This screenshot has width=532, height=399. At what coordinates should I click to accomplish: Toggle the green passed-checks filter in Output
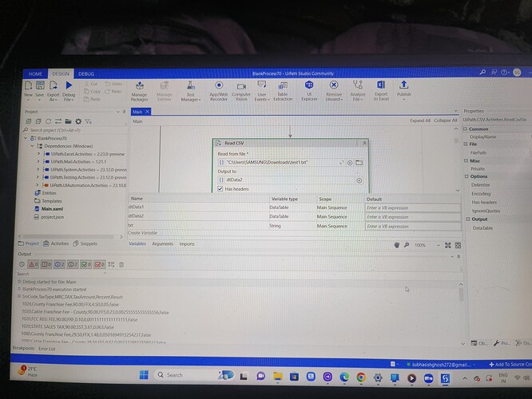[x=85, y=264]
